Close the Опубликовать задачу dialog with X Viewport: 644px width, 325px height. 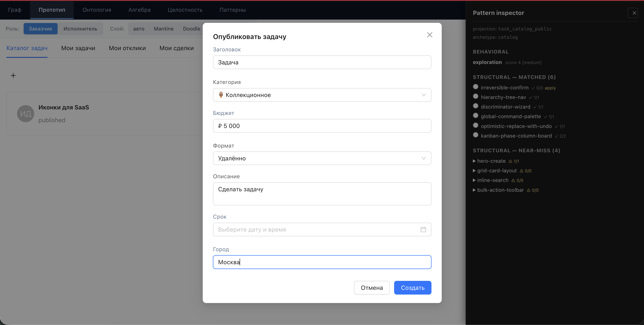coord(430,35)
